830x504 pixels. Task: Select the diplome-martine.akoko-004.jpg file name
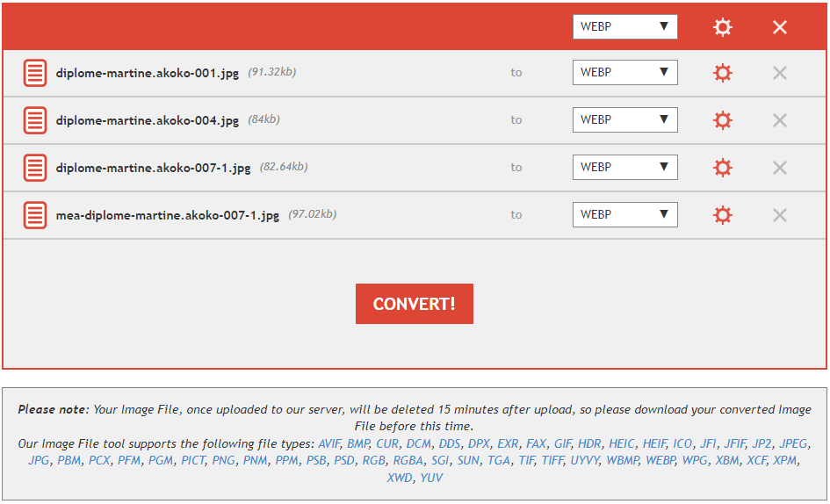coord(147,120)
